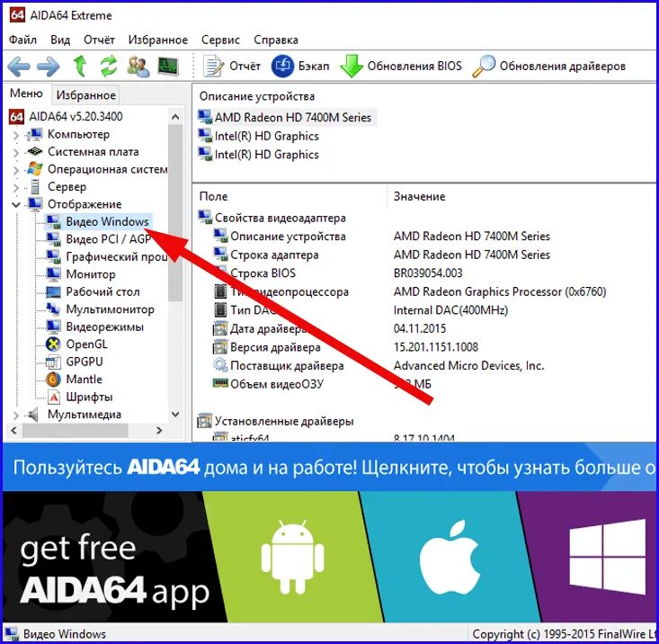
Task: Collapse the Отображение tree node
Action: (16, 205)
